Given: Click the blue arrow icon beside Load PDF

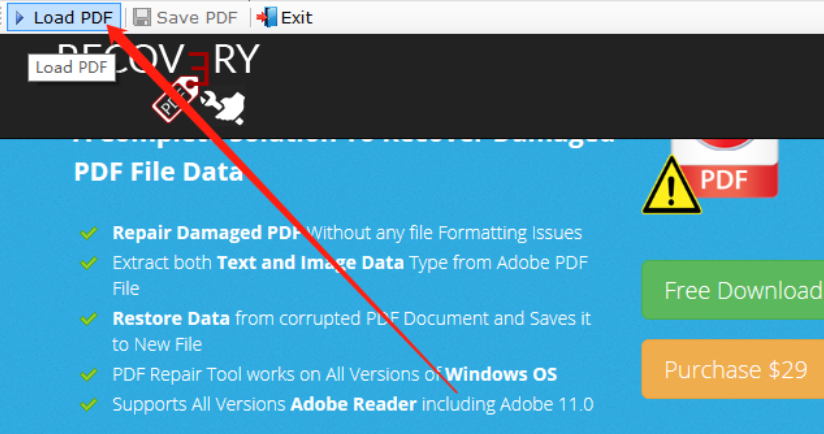Looking at the screenshot, I should (x=20, y=17).
